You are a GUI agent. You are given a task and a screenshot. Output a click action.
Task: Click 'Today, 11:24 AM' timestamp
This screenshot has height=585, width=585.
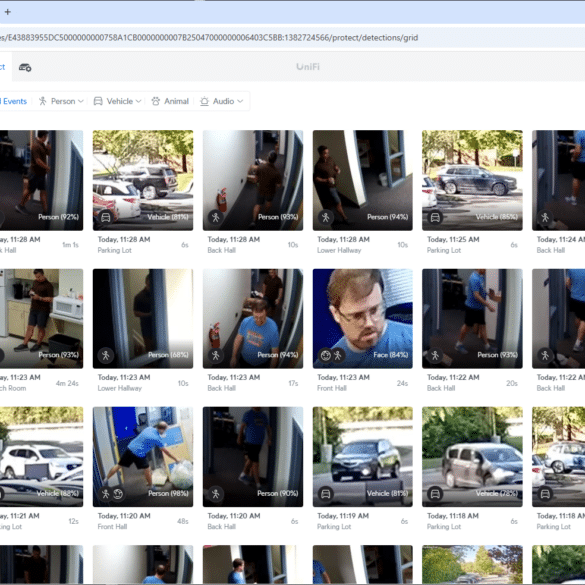click(561, 240)
